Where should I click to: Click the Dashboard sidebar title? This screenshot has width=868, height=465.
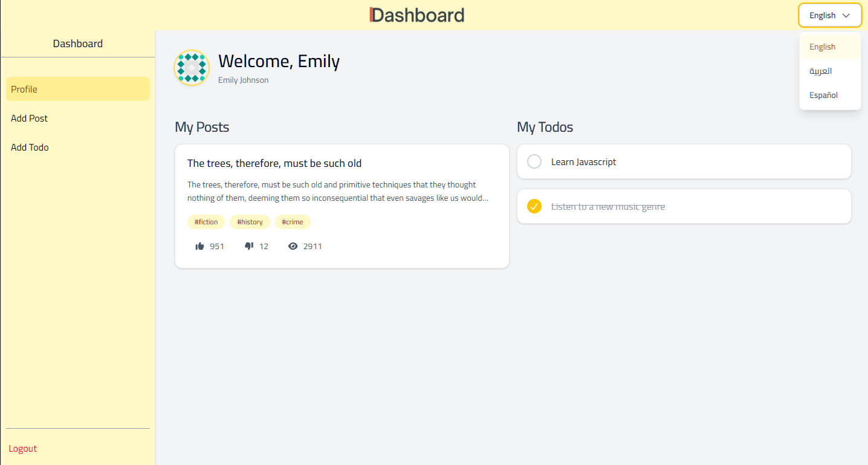(x=78, y=44)
